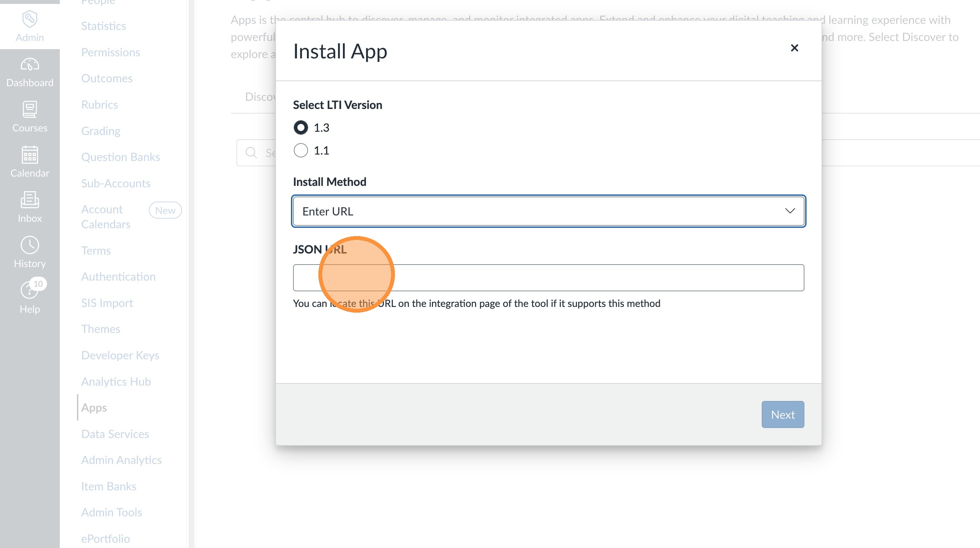Open Account Calendars link

click(106, 217)
